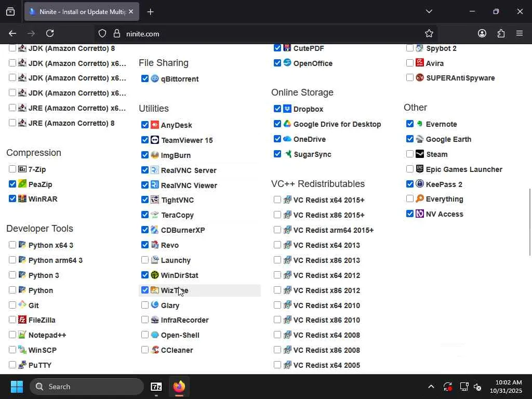Select the Notepad++ checkbox

coord(12,335)
